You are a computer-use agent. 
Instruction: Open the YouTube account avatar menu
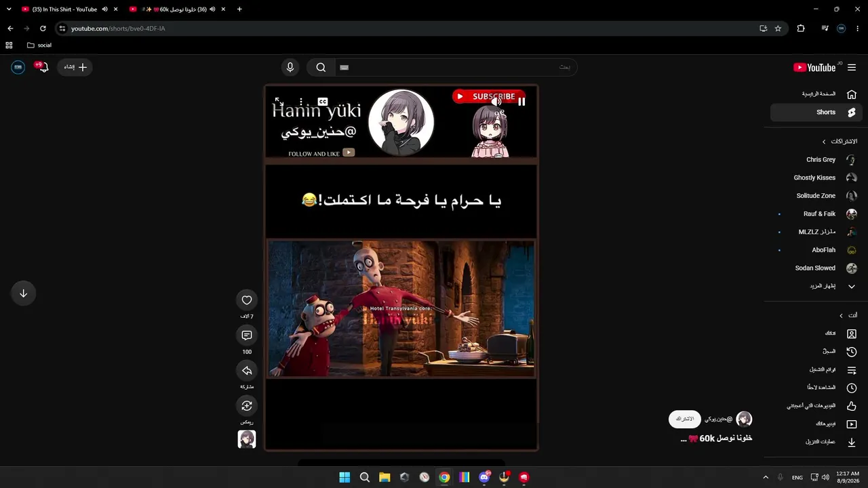pos(18,67)
